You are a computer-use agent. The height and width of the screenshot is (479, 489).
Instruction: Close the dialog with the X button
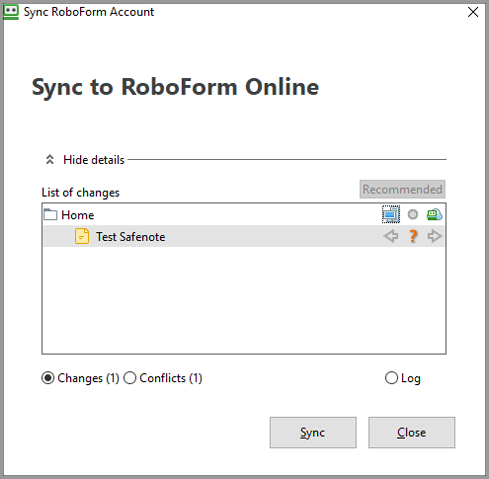[x=473, y=12]
